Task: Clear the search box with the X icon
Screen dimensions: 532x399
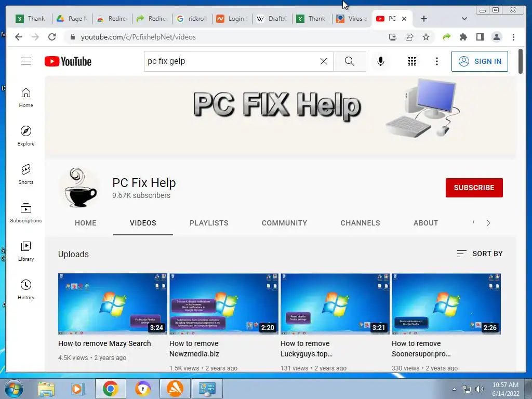Action: point(324,61)
